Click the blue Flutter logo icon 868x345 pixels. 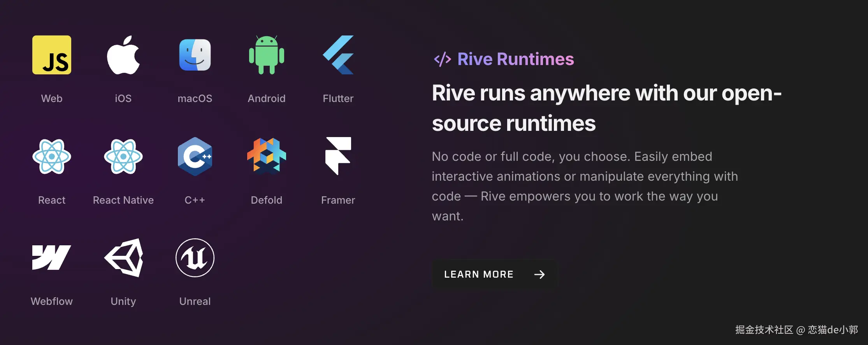click(338, 55)
